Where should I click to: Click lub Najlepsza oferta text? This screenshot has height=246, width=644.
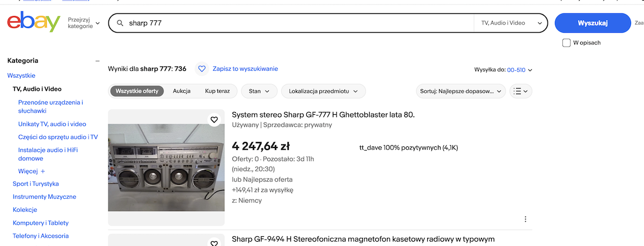point(262,180)
